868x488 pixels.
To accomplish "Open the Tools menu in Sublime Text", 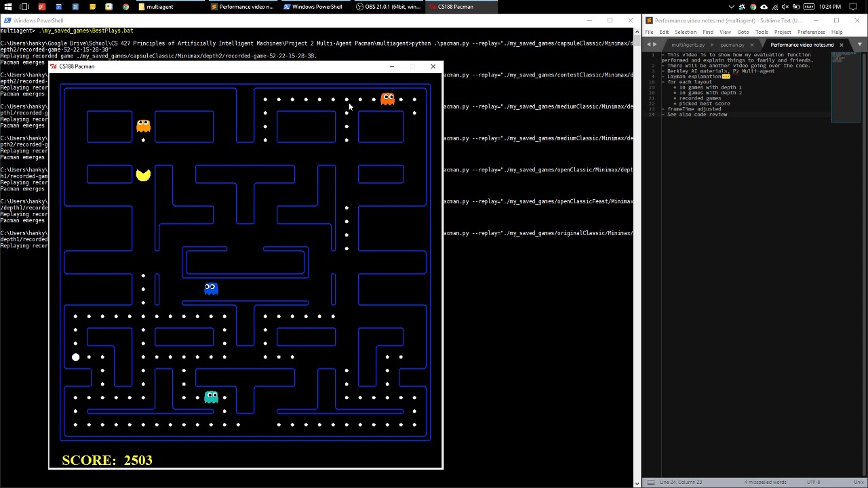I will [762, 32].
